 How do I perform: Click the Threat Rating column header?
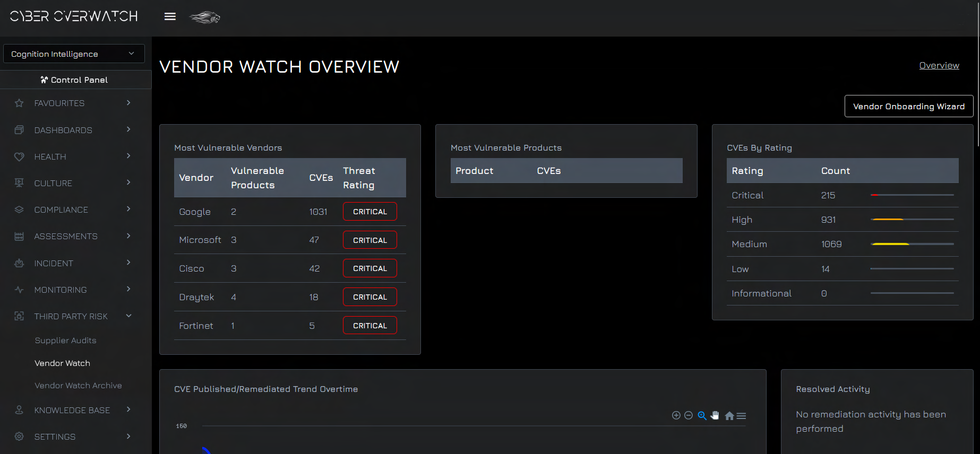[x=359, y=178]
